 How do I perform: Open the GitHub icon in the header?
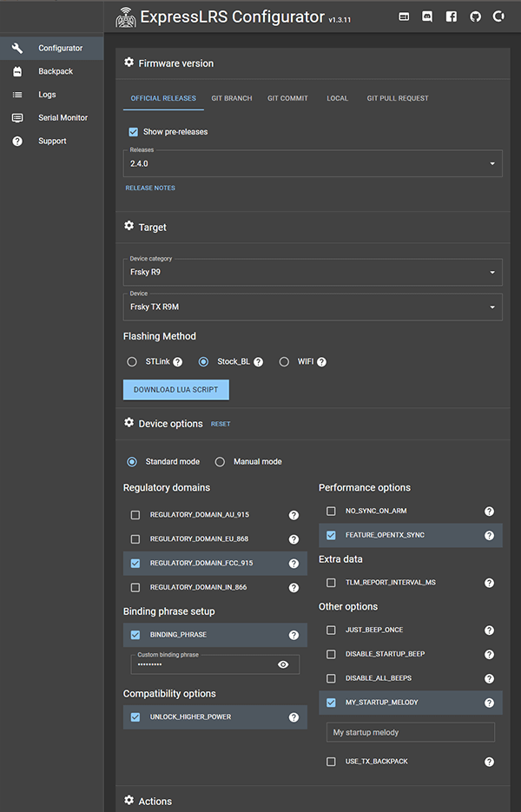[475, 17]
